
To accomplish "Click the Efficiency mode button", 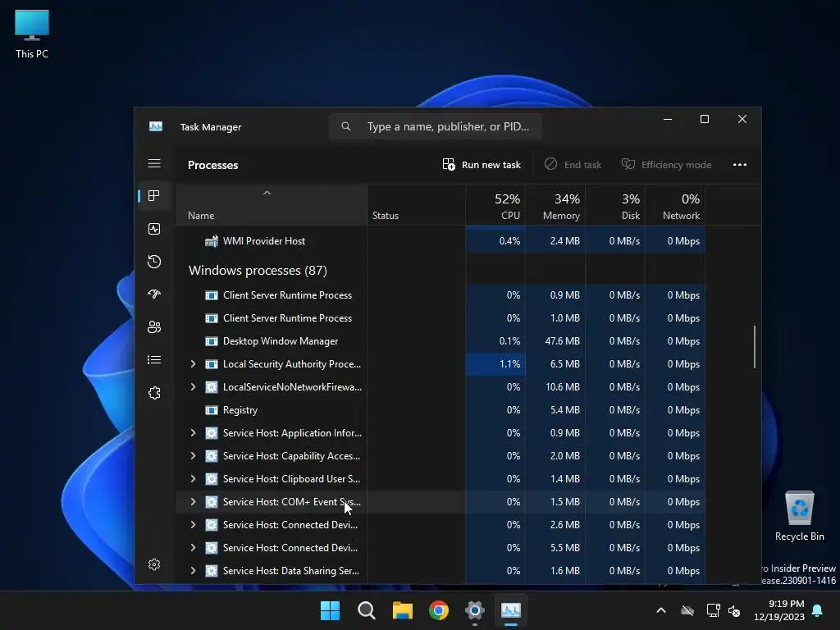I will click(666, 164).
